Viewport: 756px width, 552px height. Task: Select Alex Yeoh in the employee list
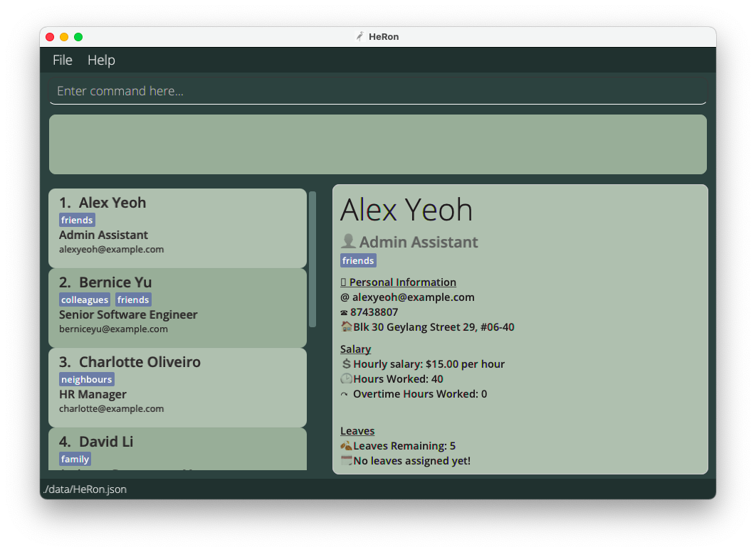point(177,228)
